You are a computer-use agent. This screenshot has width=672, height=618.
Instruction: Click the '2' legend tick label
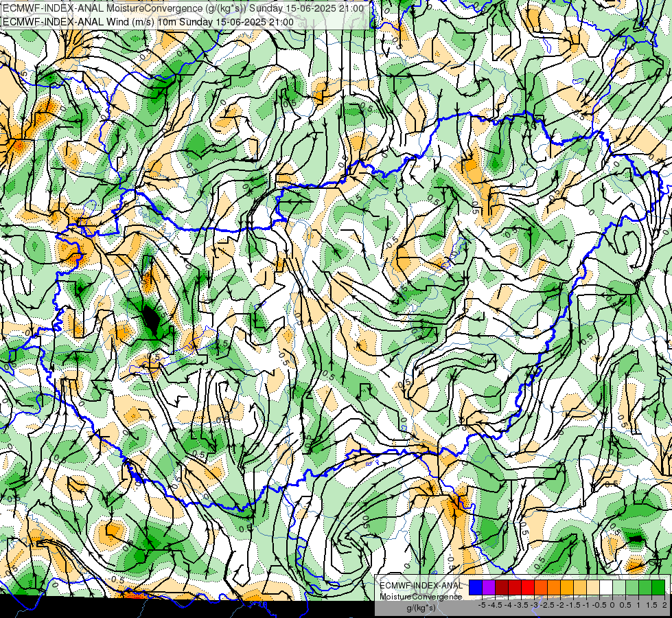pyautogui.click(x=664, y=605)
